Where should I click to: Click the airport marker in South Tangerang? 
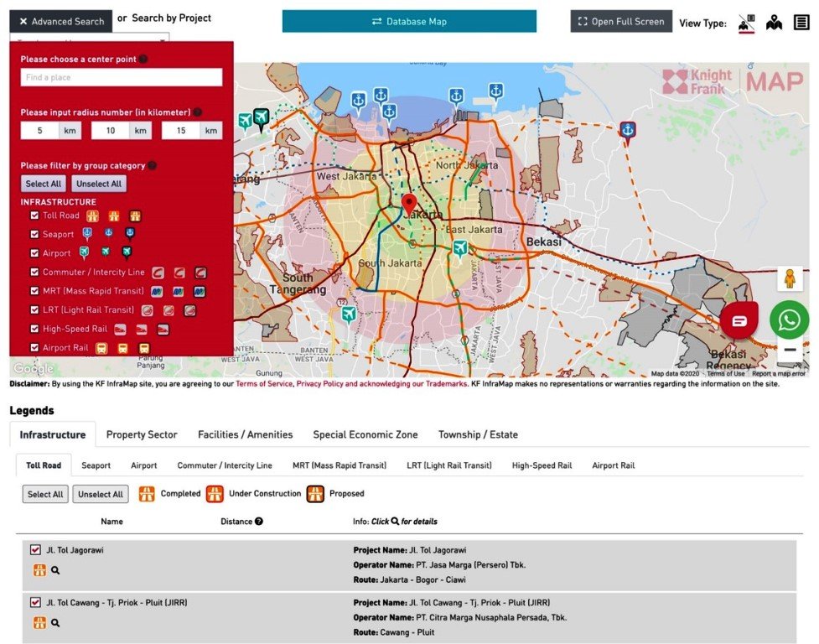[x=349, y=315]
